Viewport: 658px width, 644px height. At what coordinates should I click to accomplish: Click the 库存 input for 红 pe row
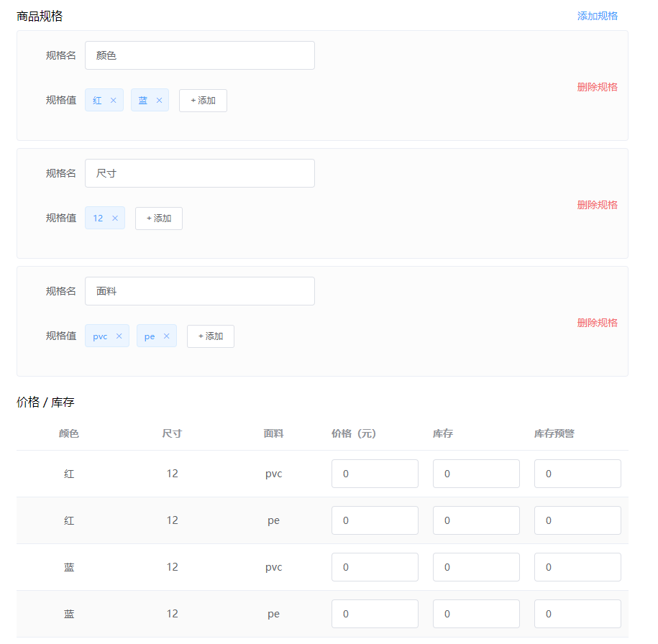476,520
